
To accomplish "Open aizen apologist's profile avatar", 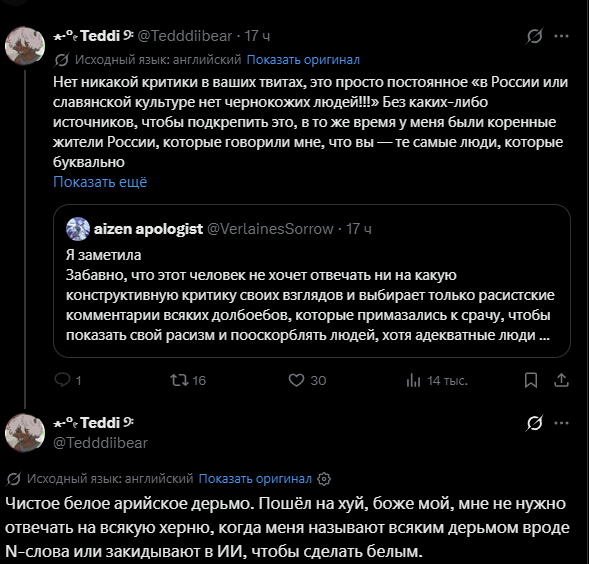I will (x=78, y=229).
